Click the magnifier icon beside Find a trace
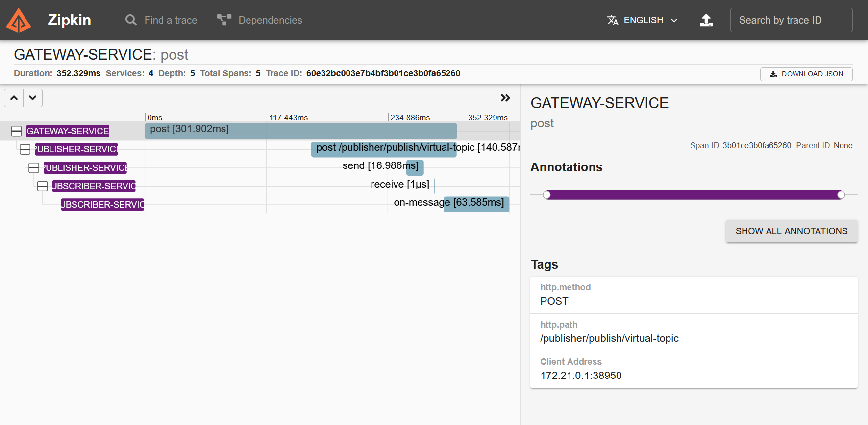This screenshot has width=868, height=425. 131,20
